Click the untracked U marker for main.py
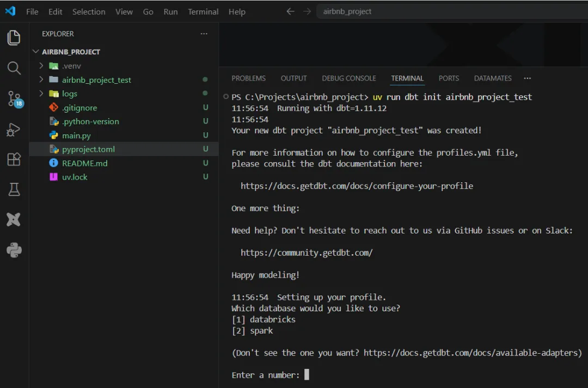 coord(205,135)
